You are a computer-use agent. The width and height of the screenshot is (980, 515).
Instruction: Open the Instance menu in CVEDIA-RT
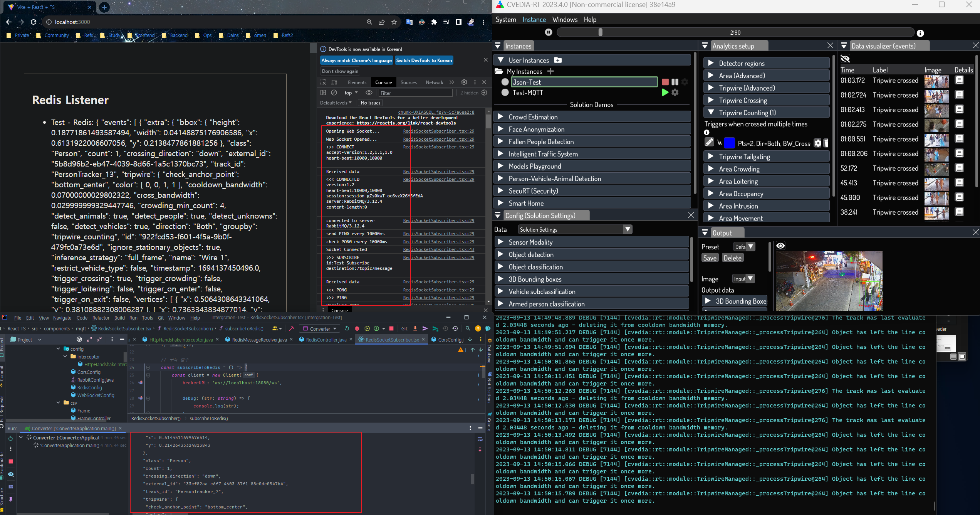tap(534, 20)
